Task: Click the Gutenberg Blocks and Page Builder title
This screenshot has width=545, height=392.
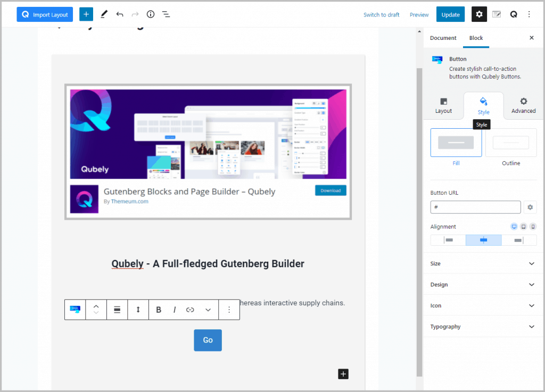Action: pyautogui.click(x=189, y=191)
